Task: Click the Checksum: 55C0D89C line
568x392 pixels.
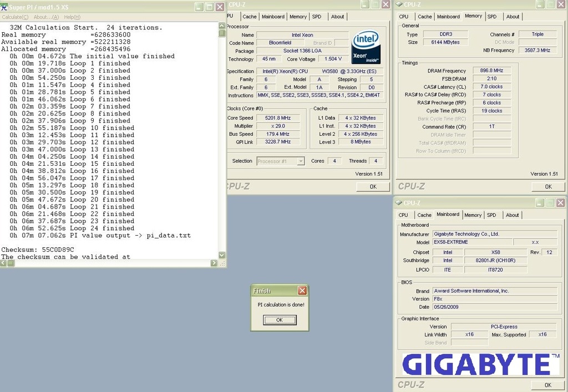Action: pos(38,250)
